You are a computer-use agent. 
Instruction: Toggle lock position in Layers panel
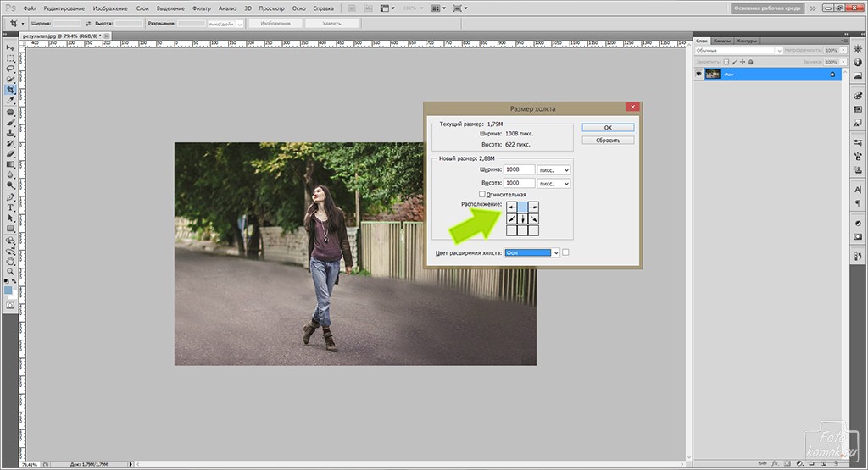pos(743,62)
